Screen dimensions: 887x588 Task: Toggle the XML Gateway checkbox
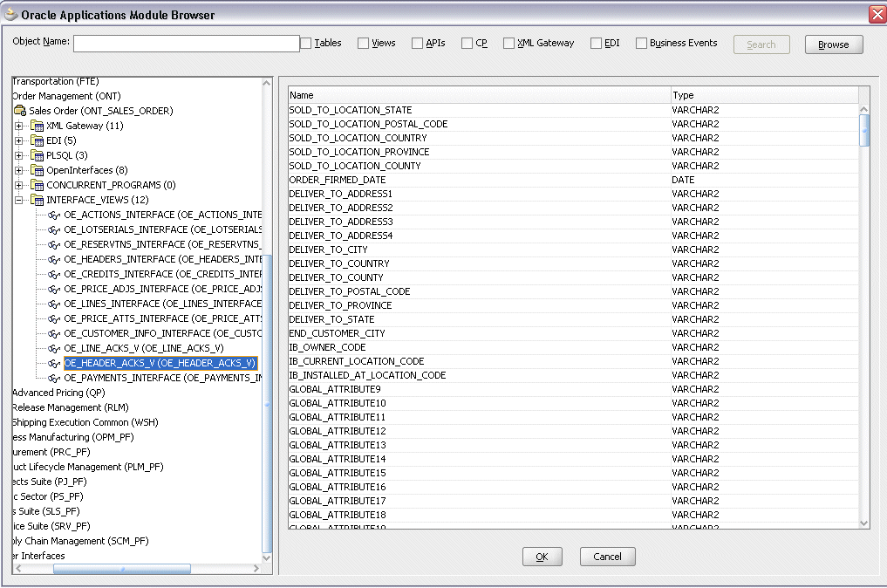coord(509,43)
